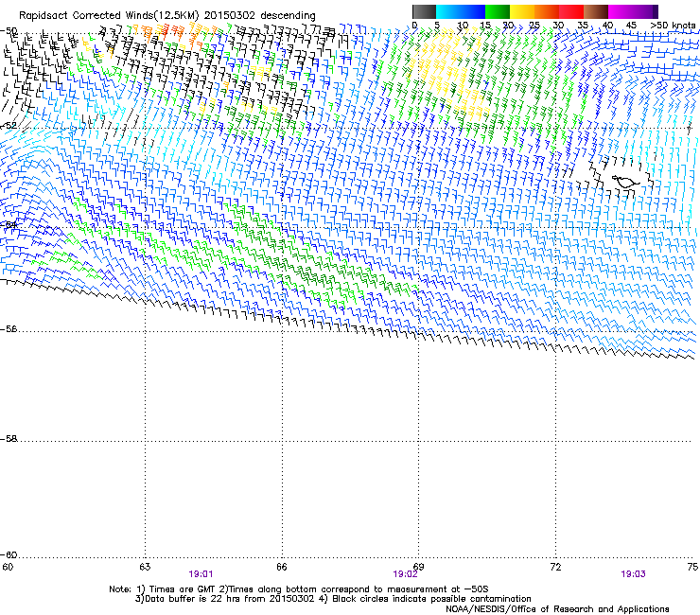Click the latitude label '-58'
Image resolution: width=700 pixels, height=615 pixels.
9,439
